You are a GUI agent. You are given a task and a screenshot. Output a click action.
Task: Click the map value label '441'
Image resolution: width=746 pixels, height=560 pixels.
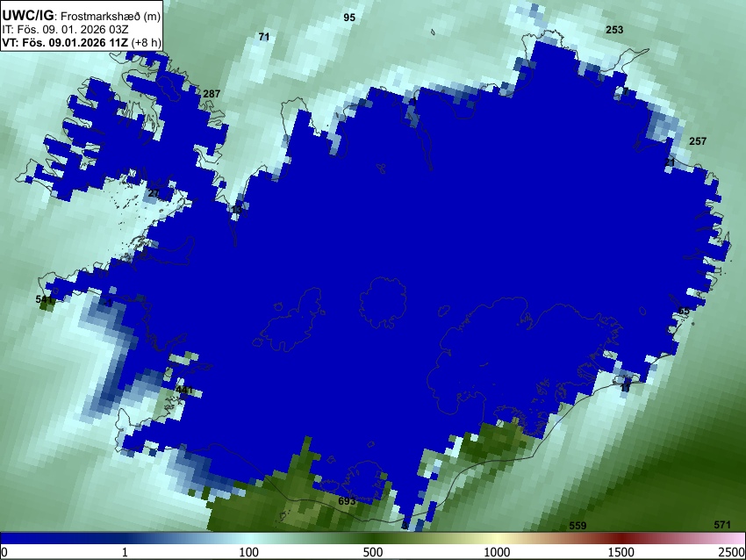point(184,390)
